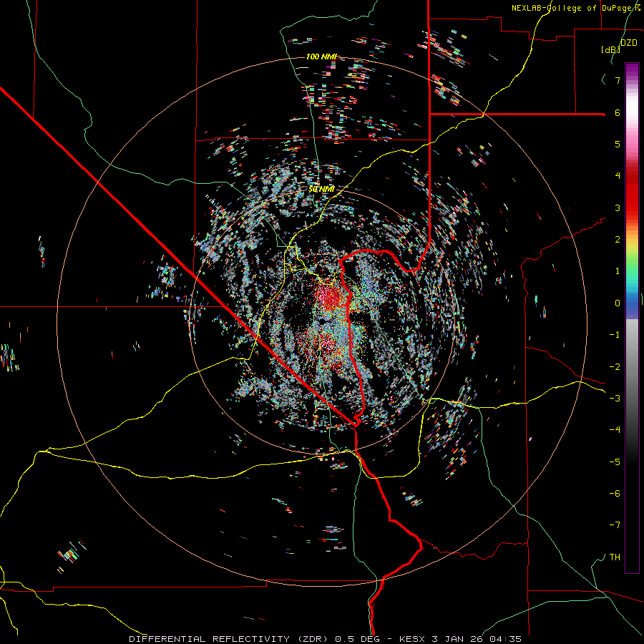Click the '04:35' time in the caption
Screen dimensions: 644x644
[x=504, y=639]
